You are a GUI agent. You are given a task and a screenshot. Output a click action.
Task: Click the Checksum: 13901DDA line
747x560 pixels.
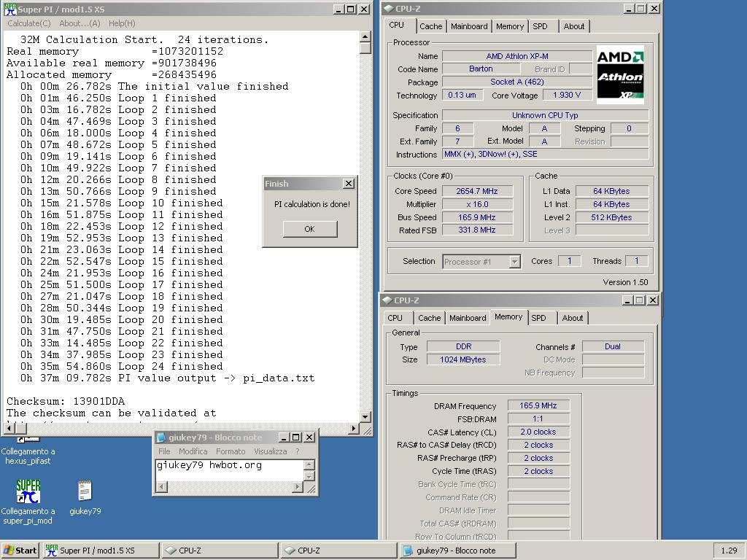pyautogui.click(x=66, y=402)
